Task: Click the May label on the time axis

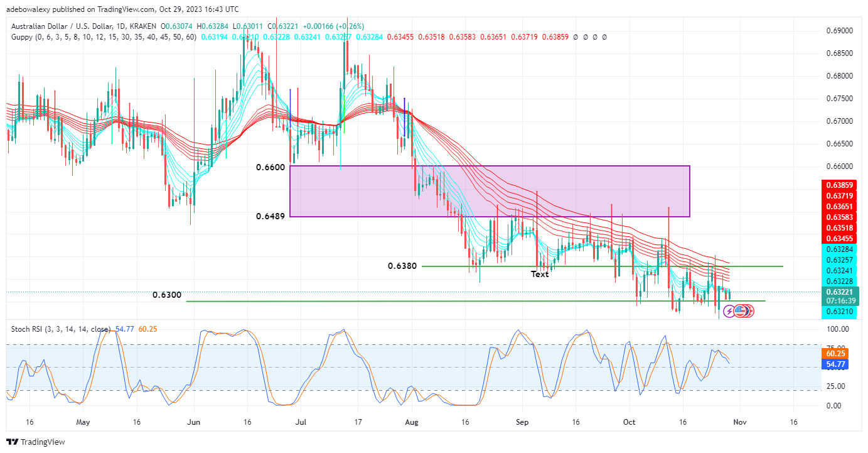Action: (x=83, y=423)
